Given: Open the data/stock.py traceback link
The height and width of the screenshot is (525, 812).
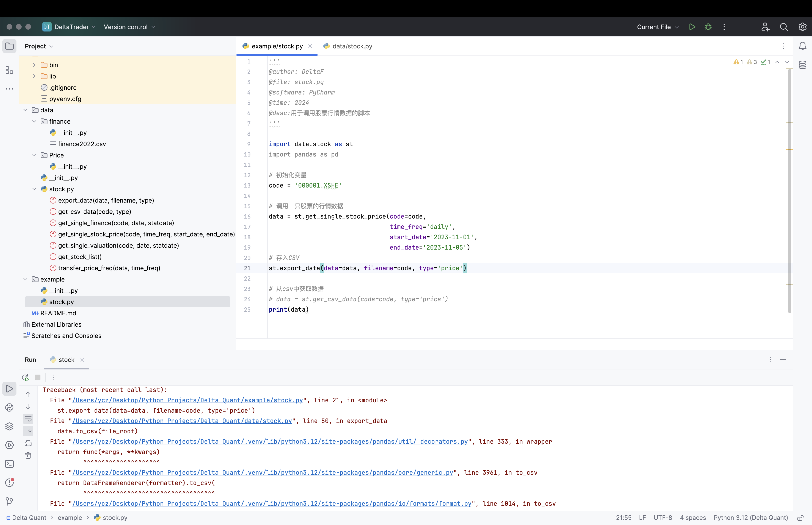Looking at the screenshot, I should 182,421.
